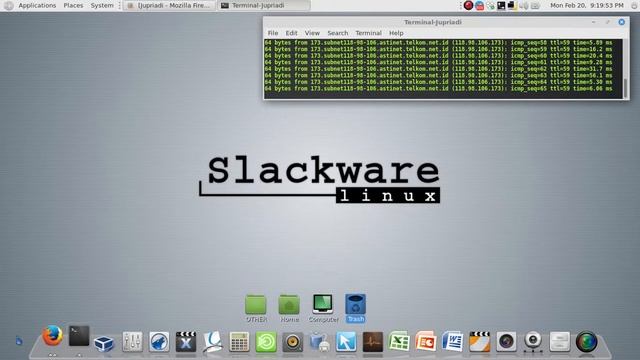Click ping output line icmp_seq=65
The image size is (640, 360).
438,89
